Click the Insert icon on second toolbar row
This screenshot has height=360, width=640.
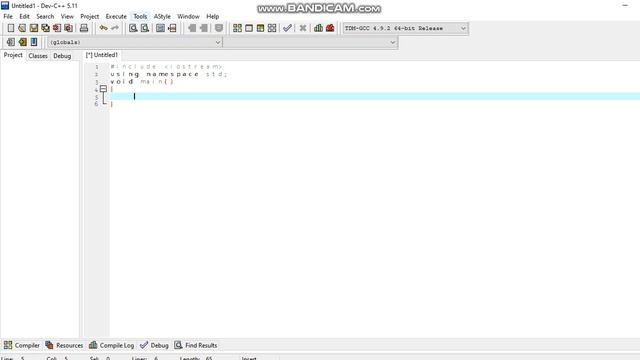click(x=11, y=42)
